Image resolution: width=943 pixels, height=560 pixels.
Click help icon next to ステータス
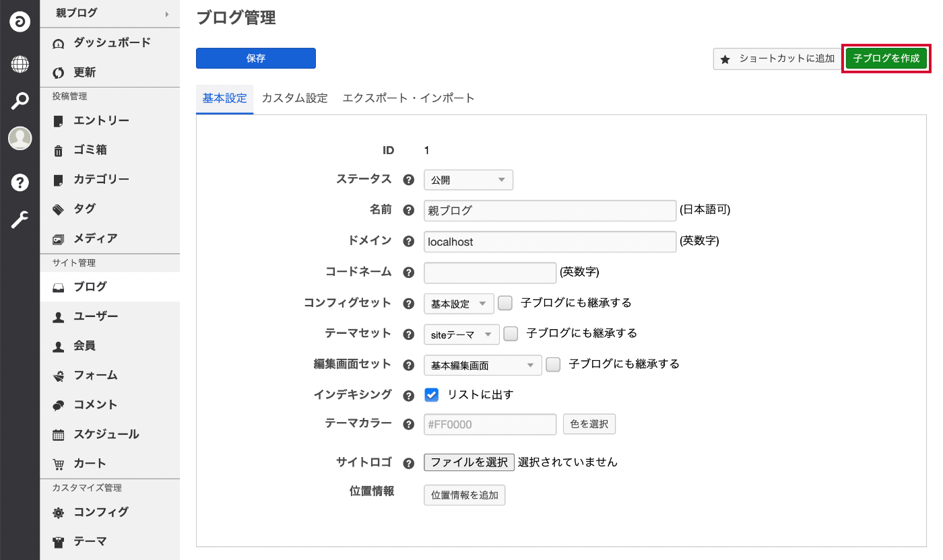coord(408,180)
